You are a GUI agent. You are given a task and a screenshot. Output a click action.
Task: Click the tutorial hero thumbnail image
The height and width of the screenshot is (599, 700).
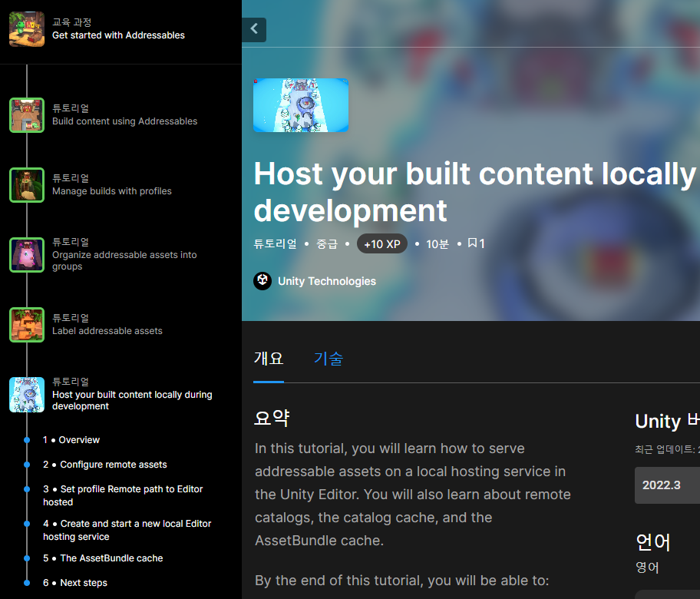(x=301, y=105)
